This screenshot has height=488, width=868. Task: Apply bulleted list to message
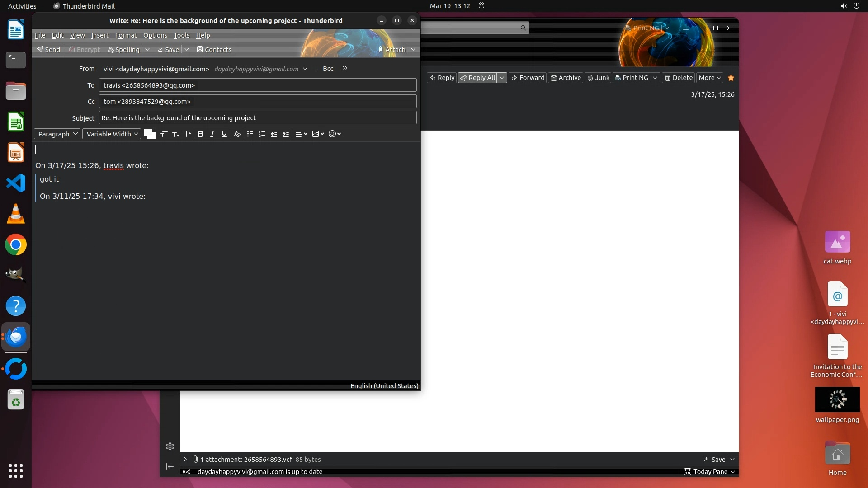coord(250,134)
